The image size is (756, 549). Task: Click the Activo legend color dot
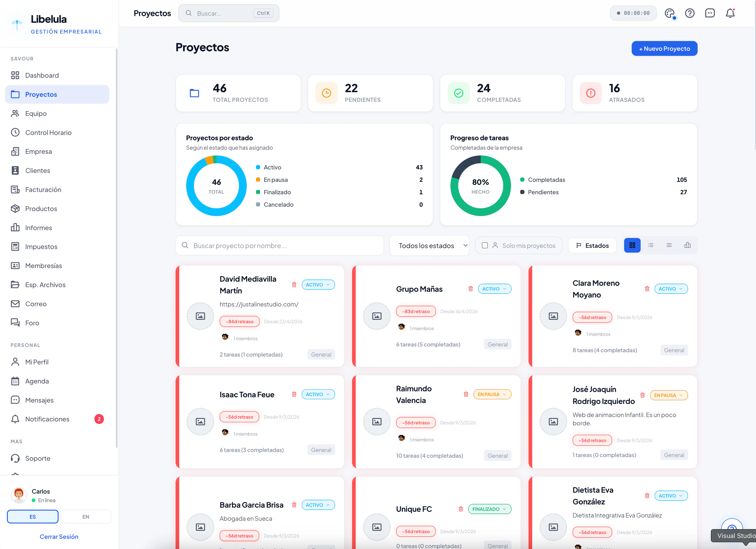pyautogui.click(x=258, y=167)
